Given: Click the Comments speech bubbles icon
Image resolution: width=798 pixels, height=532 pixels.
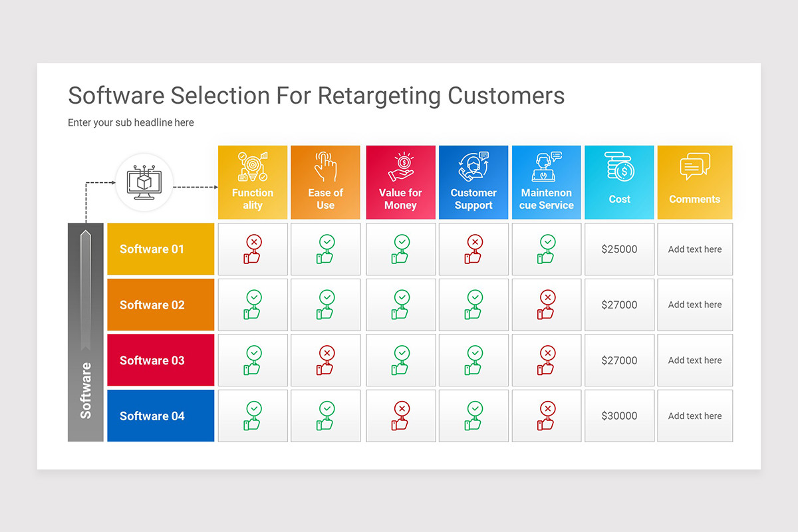Looking at the screenshot, I should click(x=695, y=167).
